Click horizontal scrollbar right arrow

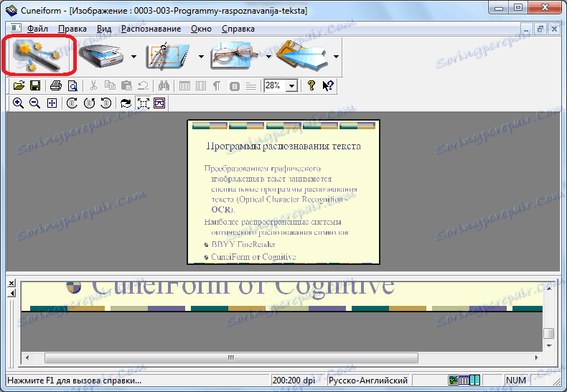537,358
